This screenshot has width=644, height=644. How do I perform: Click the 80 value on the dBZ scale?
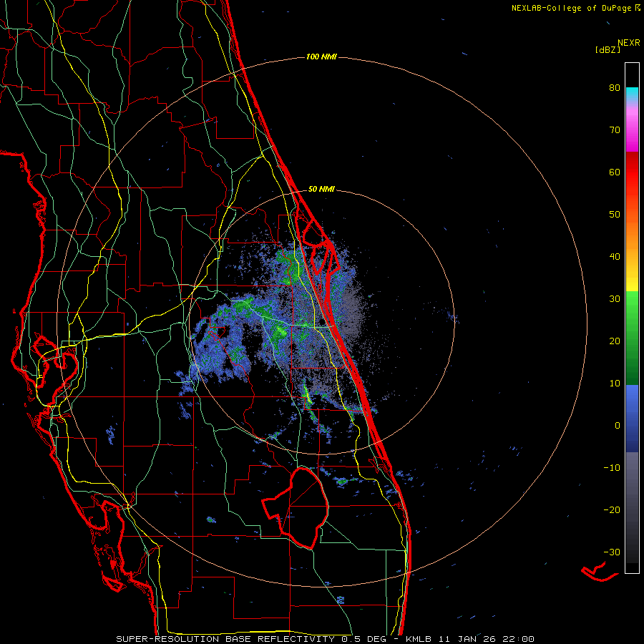615,88
